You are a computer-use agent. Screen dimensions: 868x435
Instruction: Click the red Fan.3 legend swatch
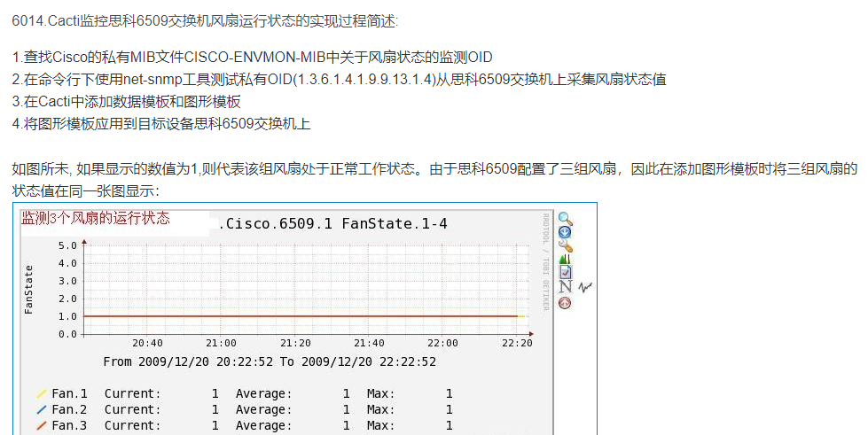click(42, 425)
